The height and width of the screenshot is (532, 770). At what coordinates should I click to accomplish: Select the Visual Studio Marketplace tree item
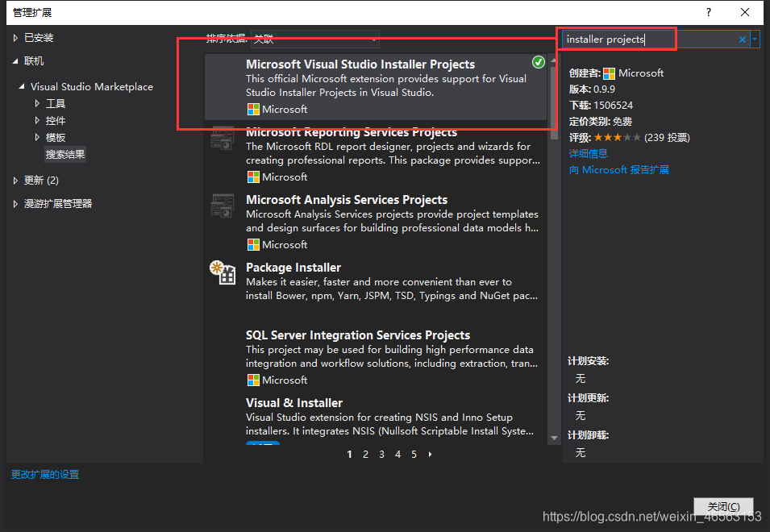(92, 87)
